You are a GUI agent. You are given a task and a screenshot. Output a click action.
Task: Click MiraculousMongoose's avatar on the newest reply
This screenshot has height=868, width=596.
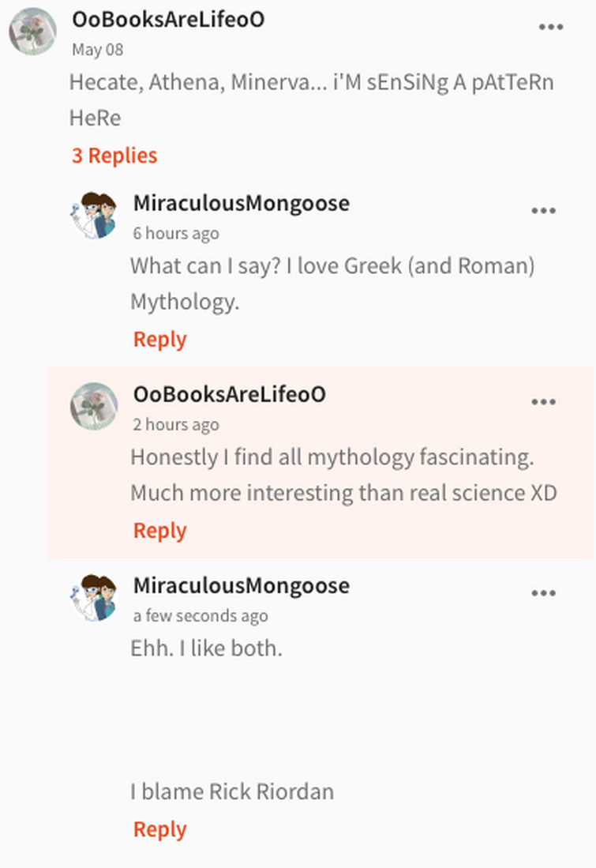94,597
